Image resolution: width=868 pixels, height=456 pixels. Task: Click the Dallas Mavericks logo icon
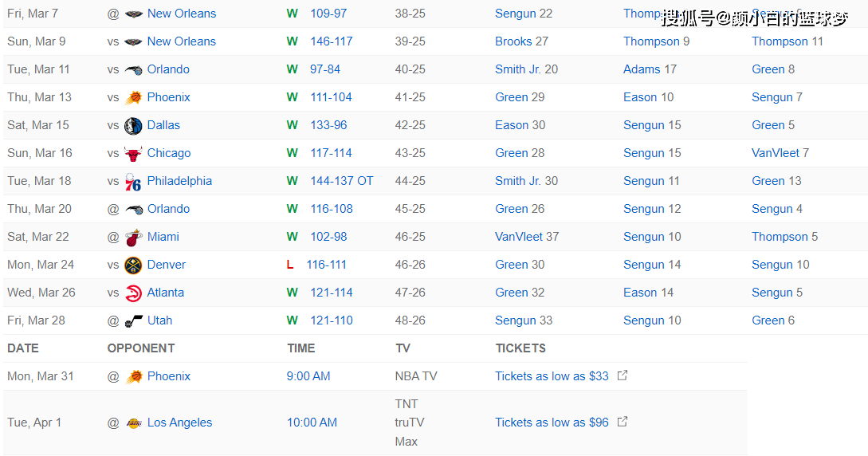pyautogui.click(x=133, y=126)
